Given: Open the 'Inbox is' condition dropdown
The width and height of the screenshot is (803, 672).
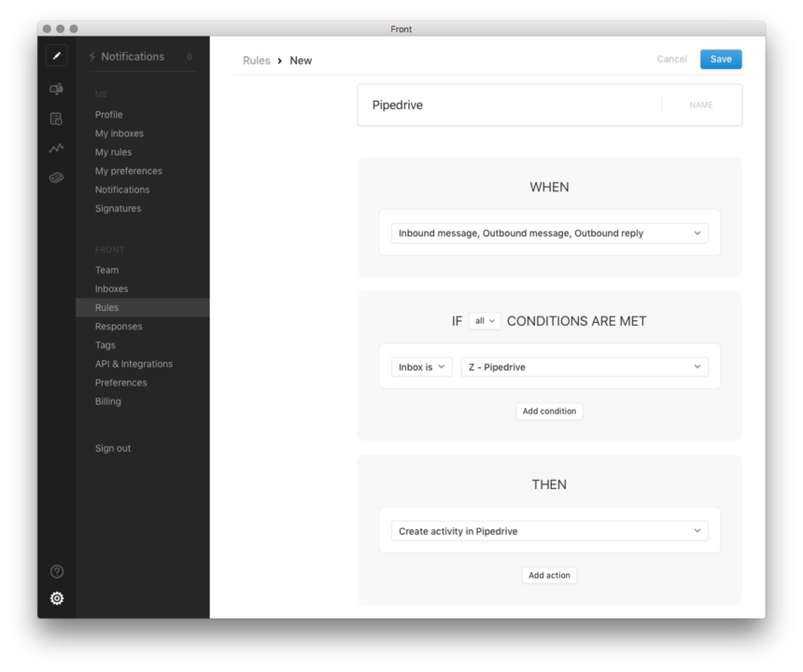Looking at the screenshot, I should pyautogui.click(x=421, y=367).
